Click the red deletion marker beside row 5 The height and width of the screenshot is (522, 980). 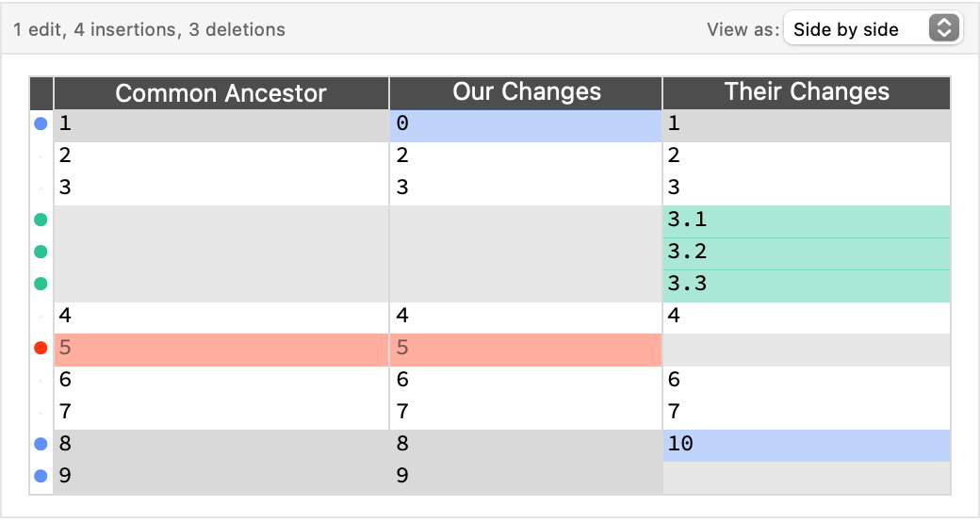(41, 348)
